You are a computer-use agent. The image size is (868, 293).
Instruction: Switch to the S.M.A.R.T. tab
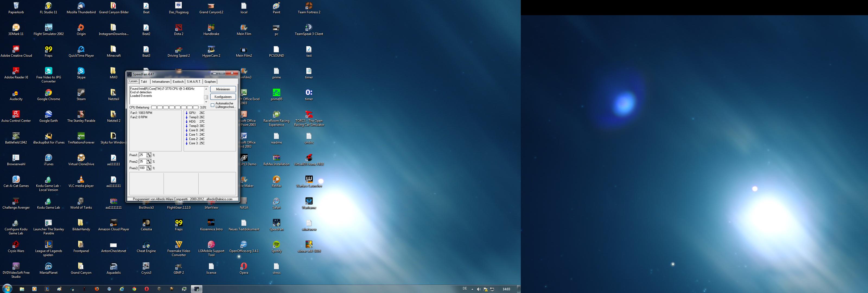(x=194, y=81)
